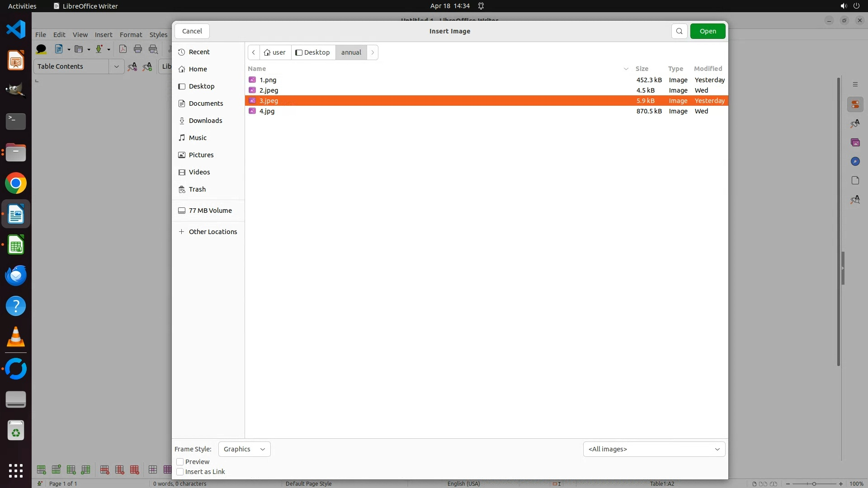Click the back arrow in path bar
This screenshot has width=868, height=488.
click(x=254, y=52)
